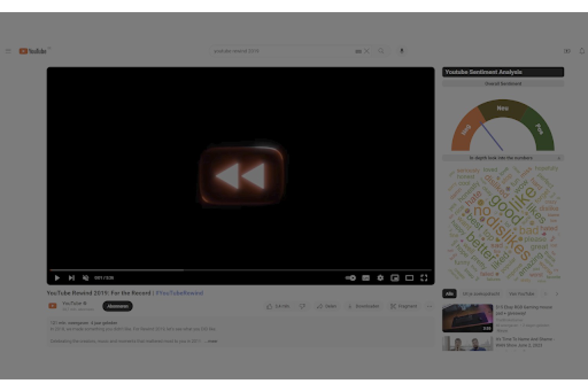The width and height of the screenshot is (588, 392).
Task: Expand 'In depth look into the numbers'
Action: [x=503, y=158]
